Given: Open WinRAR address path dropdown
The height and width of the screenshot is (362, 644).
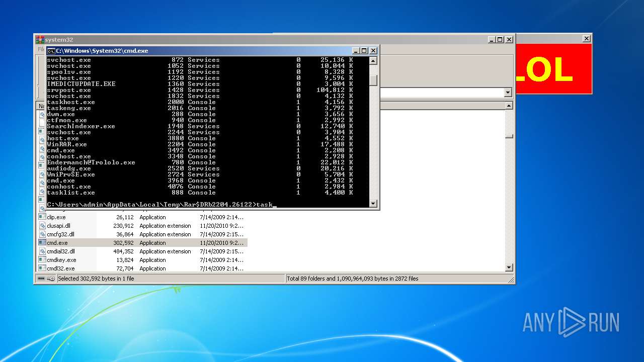Looking at the screenshot, I should (508, 93).
